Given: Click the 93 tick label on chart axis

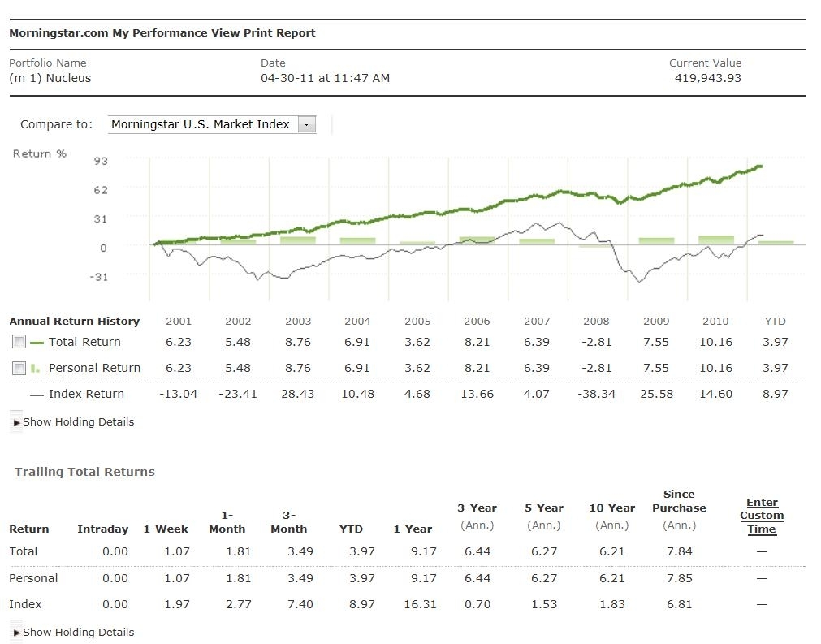Looking at the screenshot, I should pyautogui.click(x=101, y=162).
